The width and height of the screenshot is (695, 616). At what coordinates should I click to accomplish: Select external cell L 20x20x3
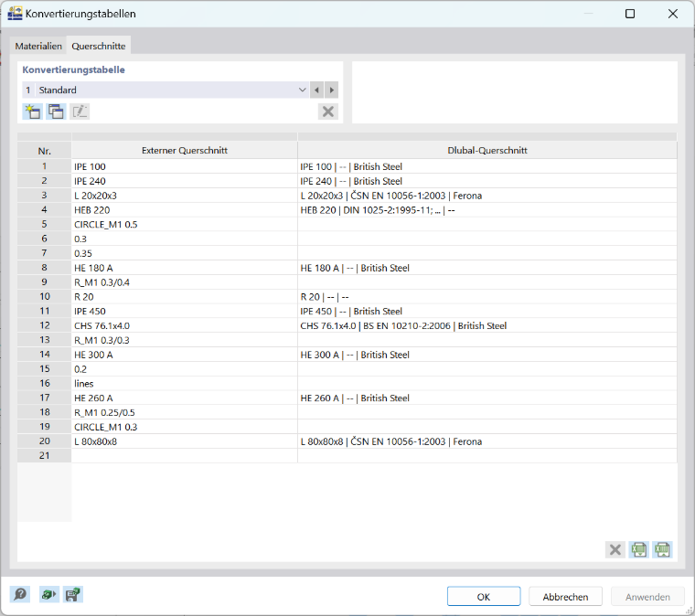click(x=185, y=196)
